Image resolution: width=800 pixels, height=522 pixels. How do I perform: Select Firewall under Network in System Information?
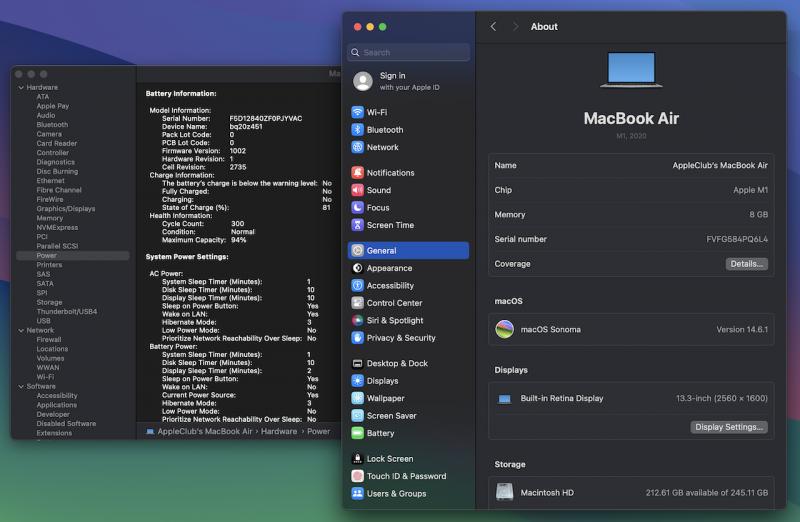coord(48,340)
